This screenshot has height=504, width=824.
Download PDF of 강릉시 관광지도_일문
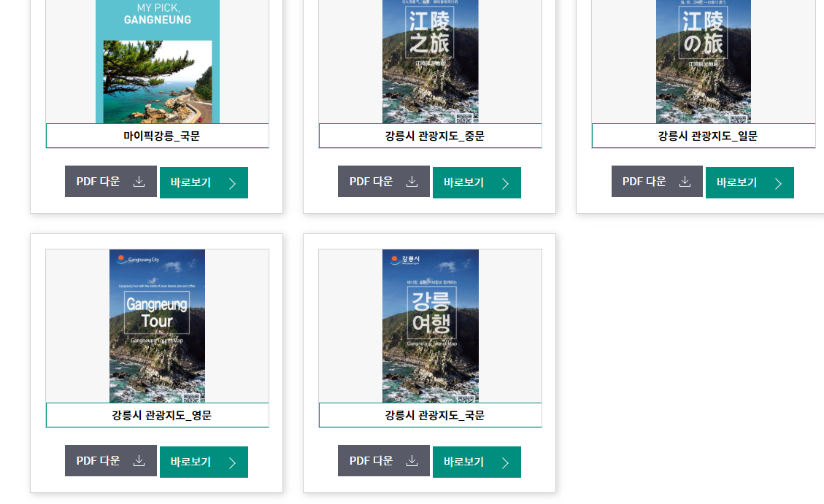tap(657, 181)
